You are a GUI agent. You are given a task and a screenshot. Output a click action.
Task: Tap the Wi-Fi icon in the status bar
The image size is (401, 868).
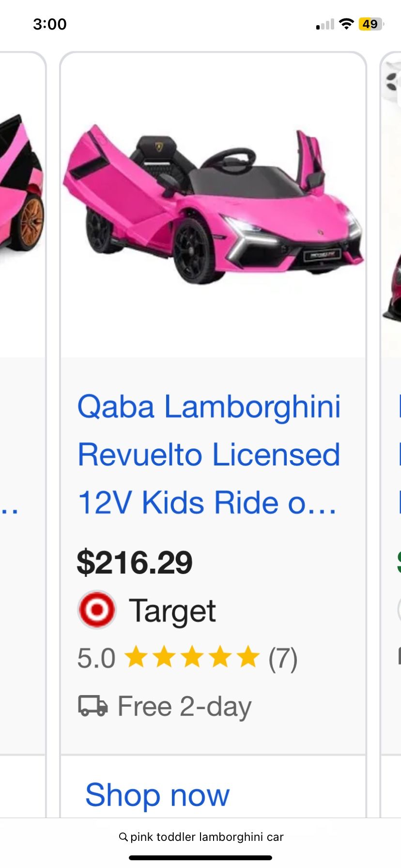pos(346,24)
